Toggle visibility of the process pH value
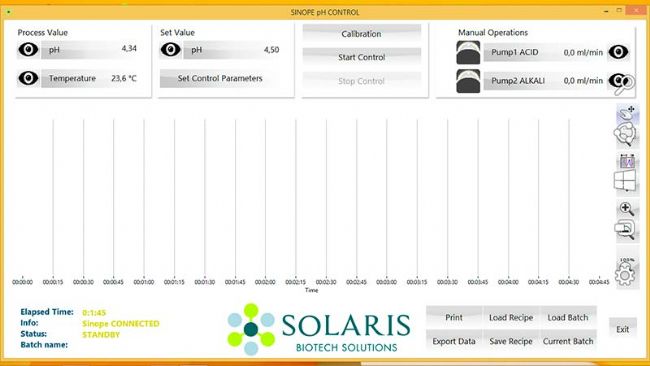The height and width of the screenshot is (366, 650). pos(28,50)
